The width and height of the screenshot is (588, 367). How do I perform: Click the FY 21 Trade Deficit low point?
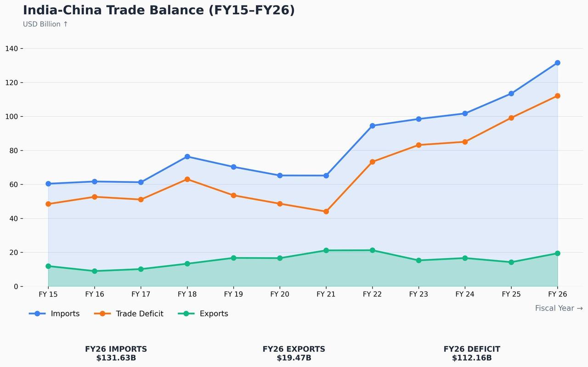(x=326, y=212)
